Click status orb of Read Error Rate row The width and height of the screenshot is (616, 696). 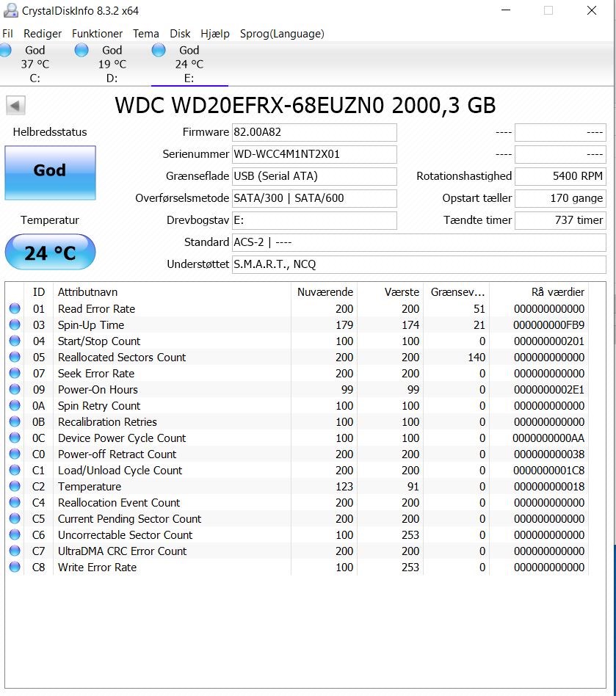pyautogui.click(x=15, y=308)
